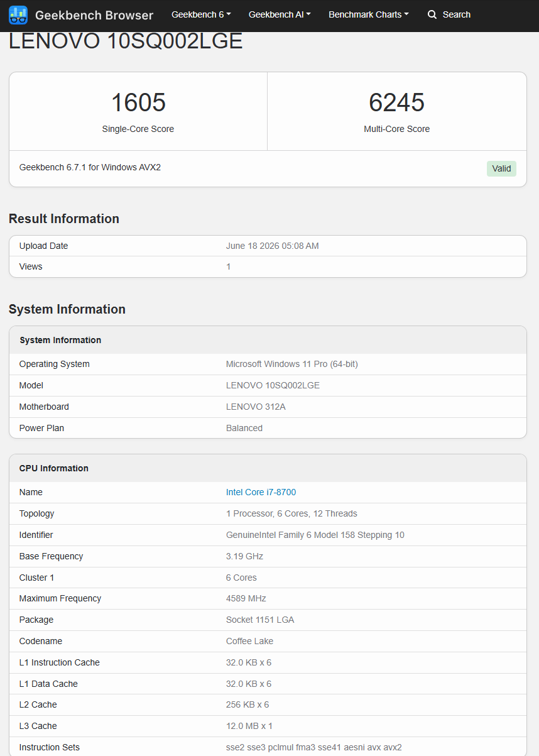Open the Search nav item
The height and width of the screenshot is (756, 539).
(449, 14)
